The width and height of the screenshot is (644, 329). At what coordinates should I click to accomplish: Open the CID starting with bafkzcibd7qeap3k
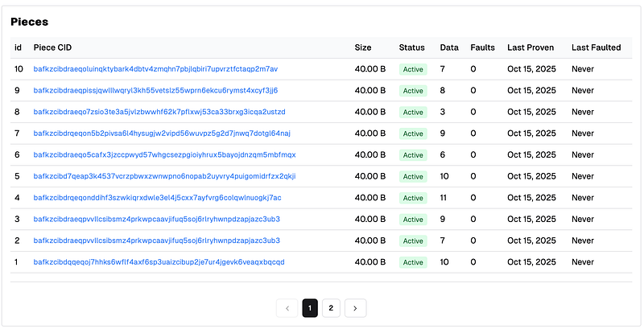(164, 176)
